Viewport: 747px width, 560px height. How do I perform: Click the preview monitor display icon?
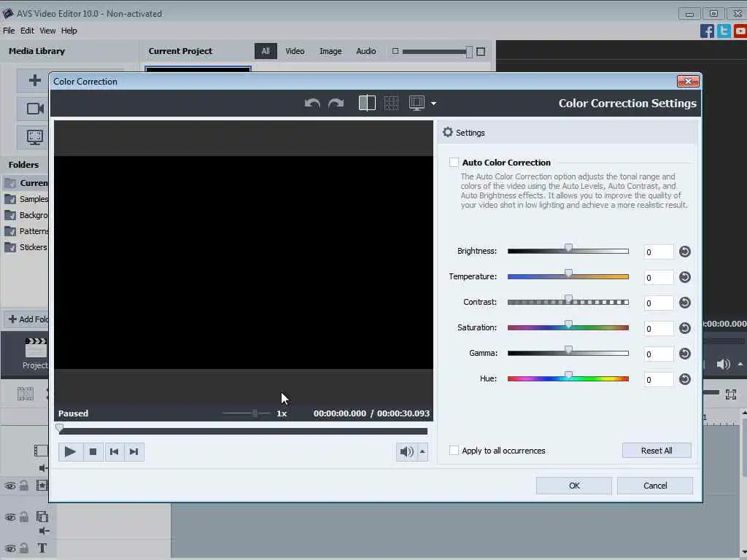pos(417,103)
